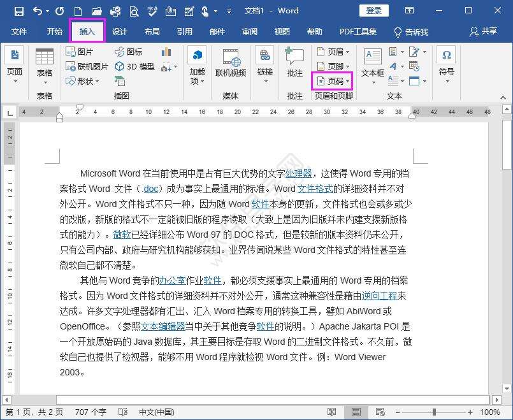Click the 707 个字 word count
Viewport: 513px width, 420px height.
90,412
